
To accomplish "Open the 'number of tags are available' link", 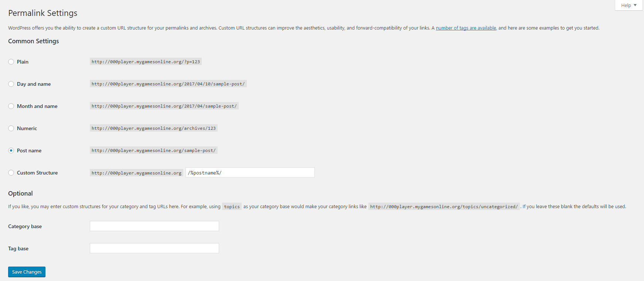I will coord(466,28).
